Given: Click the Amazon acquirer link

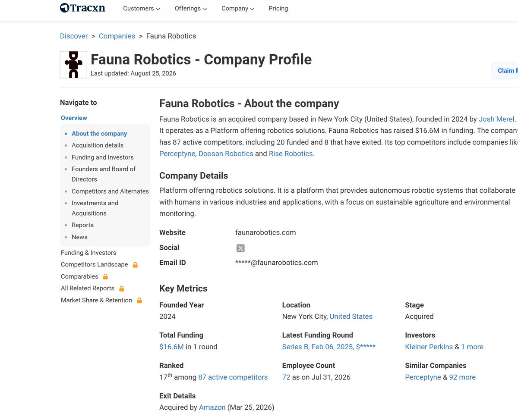Looking at the screenshot, I should (x=212, y=407).
